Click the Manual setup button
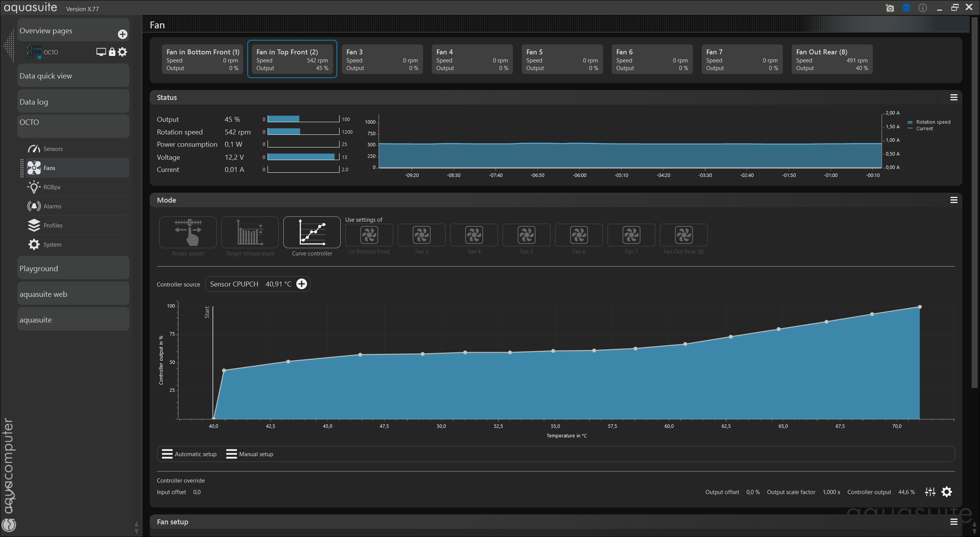The width and height of the screenshot is (980, 537). pos(250,454)
